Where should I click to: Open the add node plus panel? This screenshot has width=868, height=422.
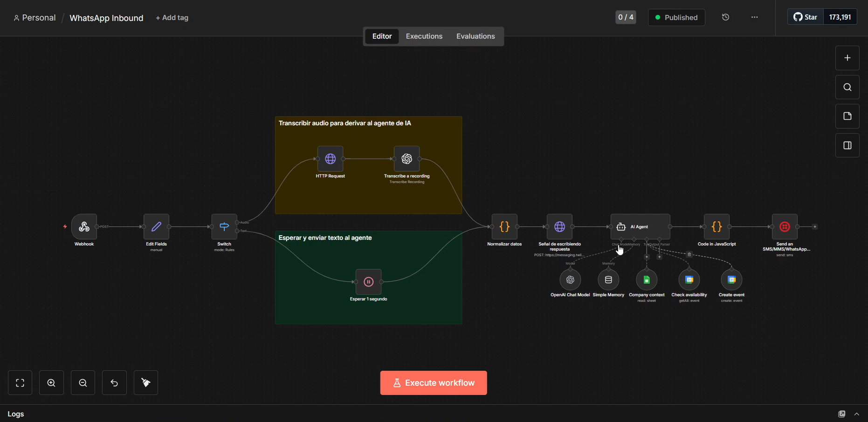(x=847, y=58)
